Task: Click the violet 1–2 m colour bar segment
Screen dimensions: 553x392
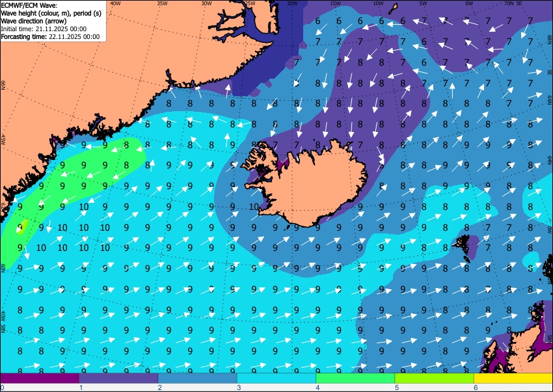Action: pos(118,378)
